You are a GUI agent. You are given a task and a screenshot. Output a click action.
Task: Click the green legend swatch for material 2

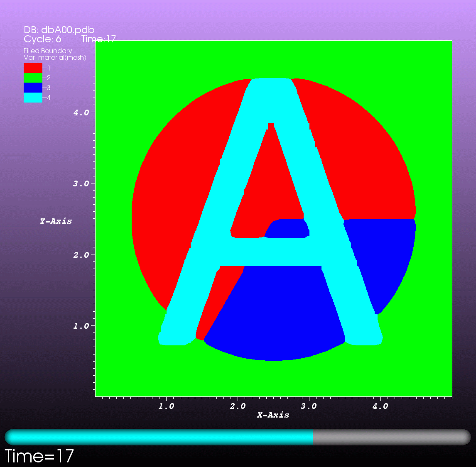[33, 78]
